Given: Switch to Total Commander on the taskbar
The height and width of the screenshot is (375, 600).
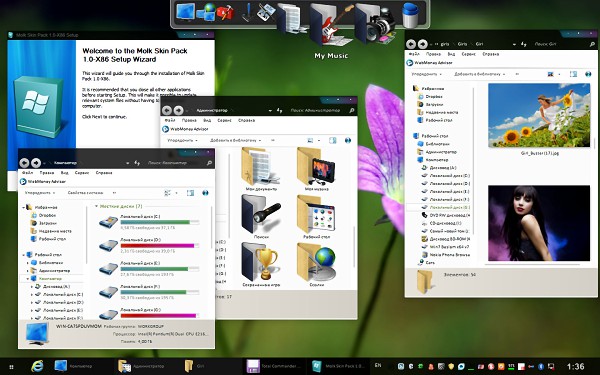Looking at the screenshot, I should click(274, 366).
